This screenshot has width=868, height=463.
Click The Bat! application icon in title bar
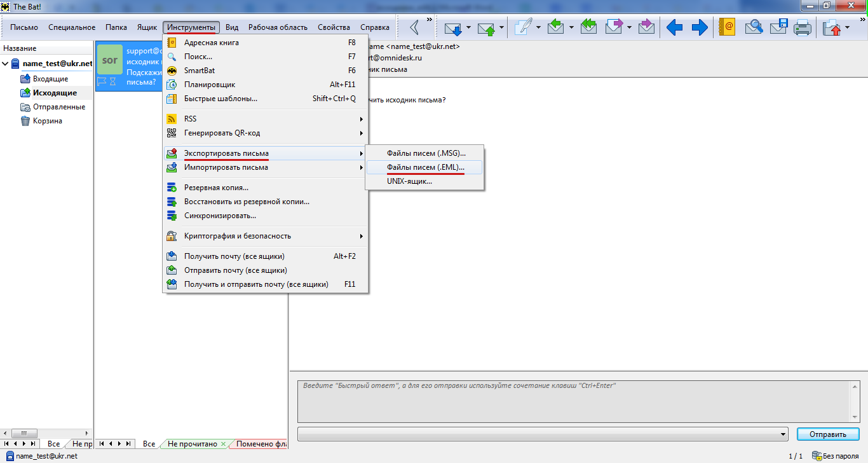(5, 6)
